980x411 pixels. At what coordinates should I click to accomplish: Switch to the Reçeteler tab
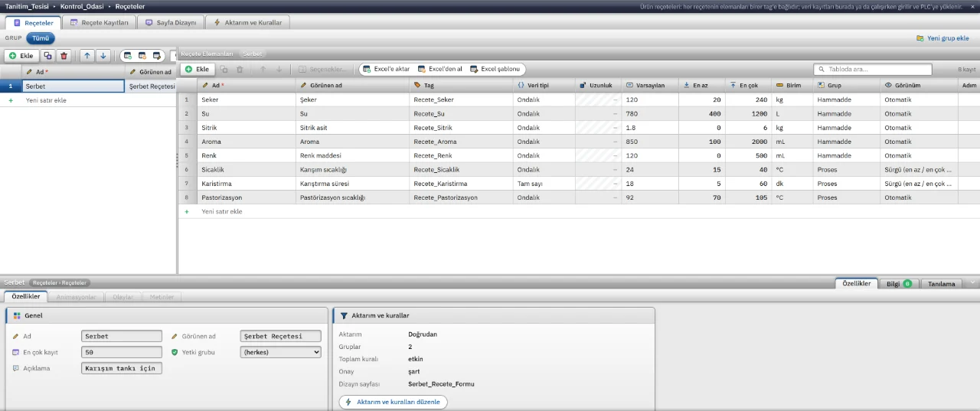(x=33, y=22)
